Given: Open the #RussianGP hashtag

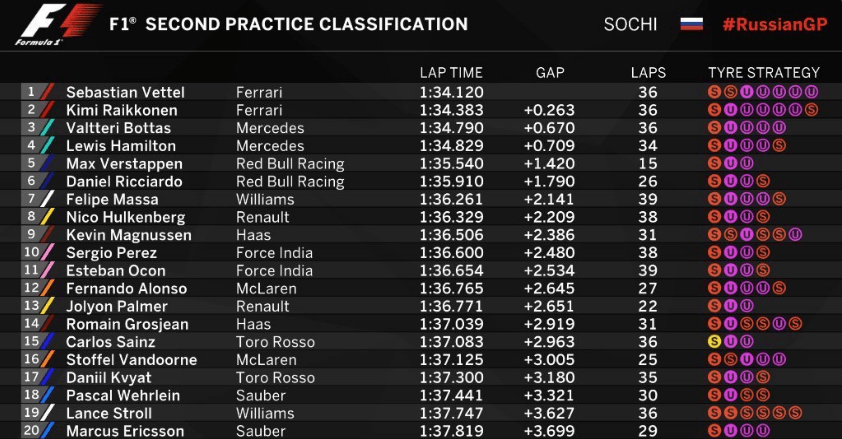Looking at the screenshot, I should point(774,24).
